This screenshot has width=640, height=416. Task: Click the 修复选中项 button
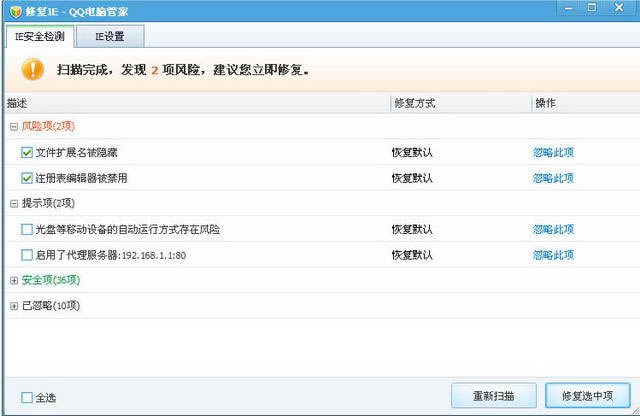(587, 395)
